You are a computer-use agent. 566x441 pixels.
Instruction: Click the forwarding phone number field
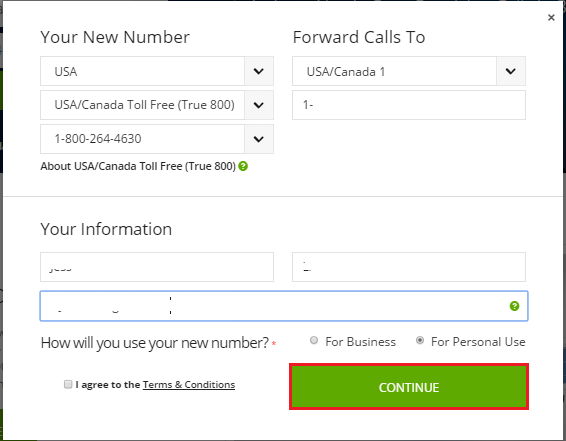409,105
